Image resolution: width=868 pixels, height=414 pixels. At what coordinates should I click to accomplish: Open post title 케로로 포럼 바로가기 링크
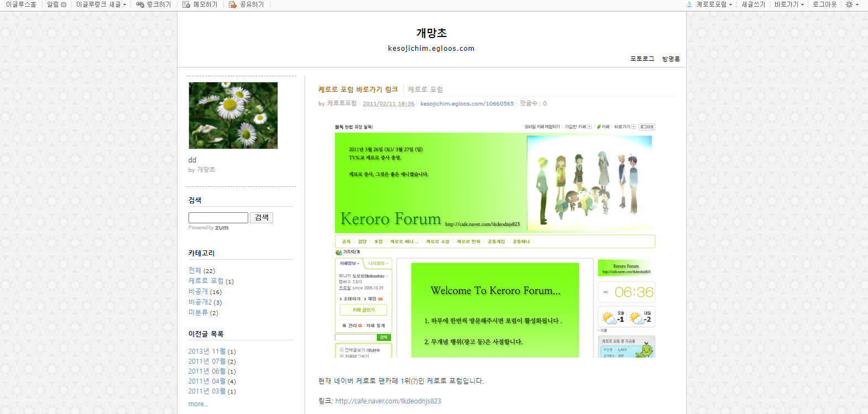tap(358, 90)
